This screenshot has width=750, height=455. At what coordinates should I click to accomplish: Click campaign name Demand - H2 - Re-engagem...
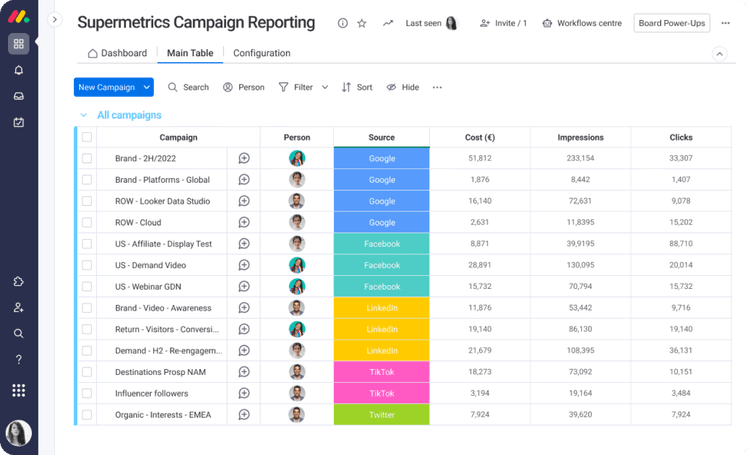pos(168,351)
